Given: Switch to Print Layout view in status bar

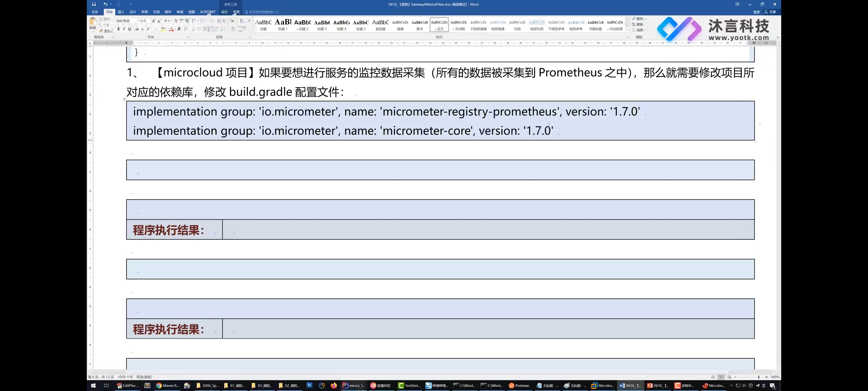Looking at the screenshot, I should click(721, 377).
